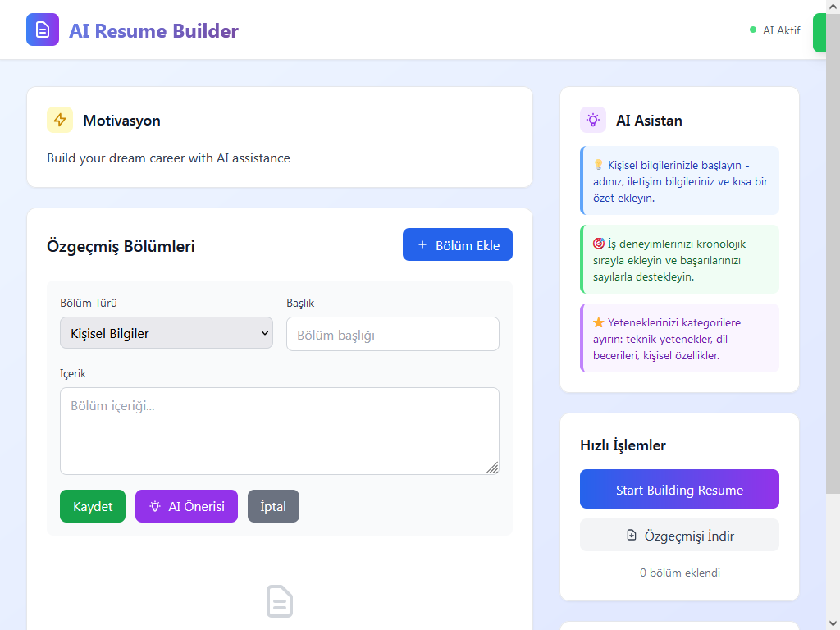The height and width of the screenshot is (630, 840).
Task: Open the Bölüm Türü dropdown
Action: coord(167,333)
